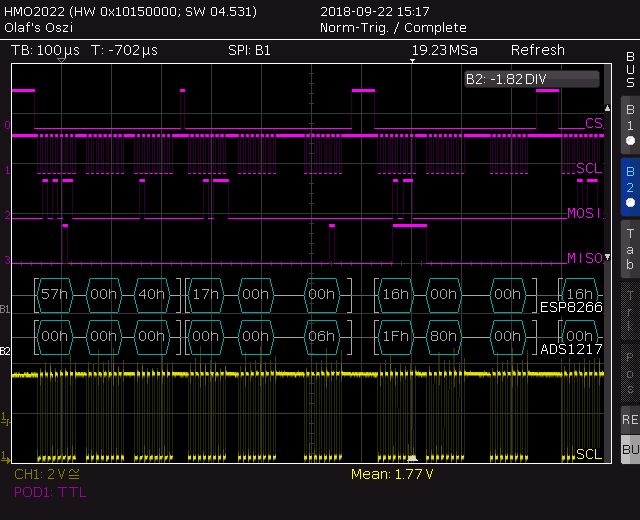The image size is (640, 520).
Task: Toggle the highlighted B2 bus soft key
Action: click(629, 187)
